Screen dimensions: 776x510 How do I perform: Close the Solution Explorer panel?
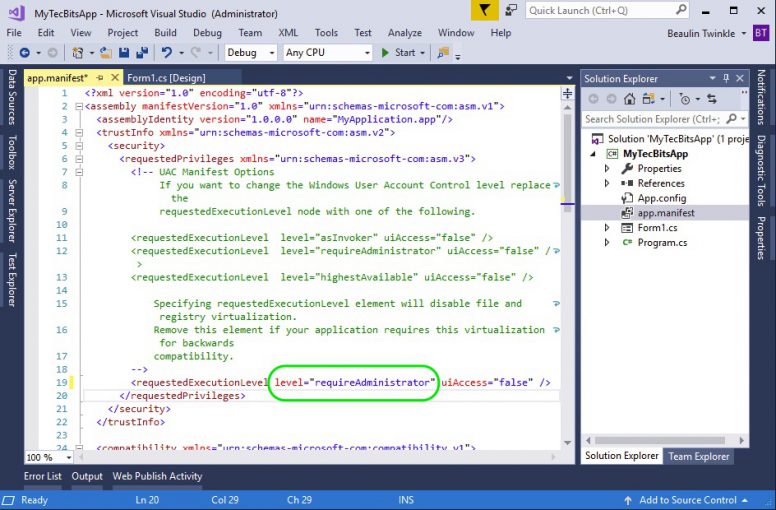click(740, 78)
